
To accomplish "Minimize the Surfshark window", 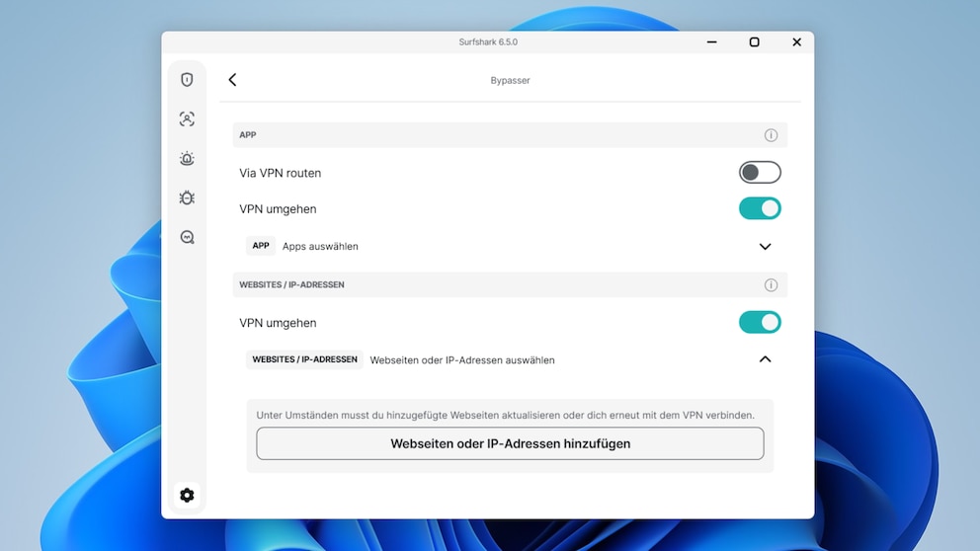I will click(x=712, y=41).
